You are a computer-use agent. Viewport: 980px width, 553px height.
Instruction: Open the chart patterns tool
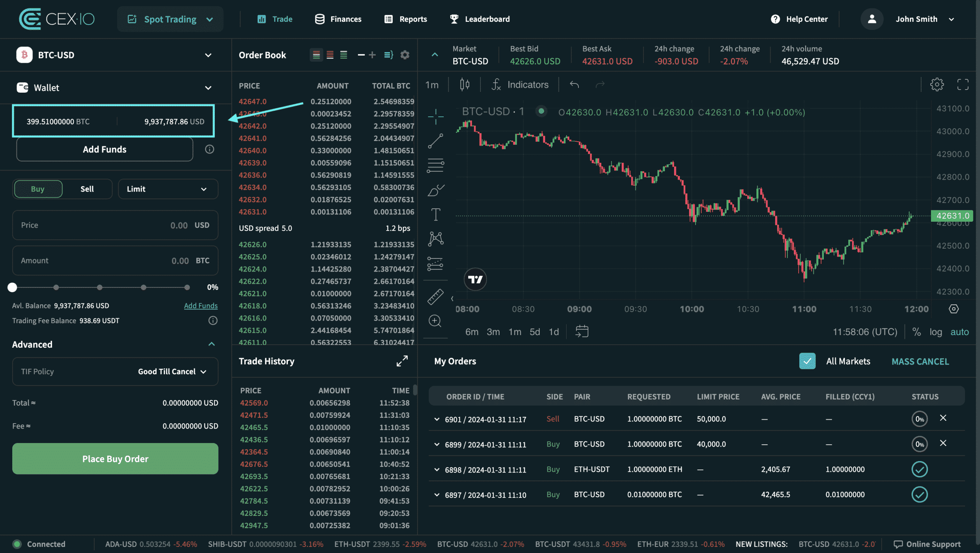tap(436, 239)
